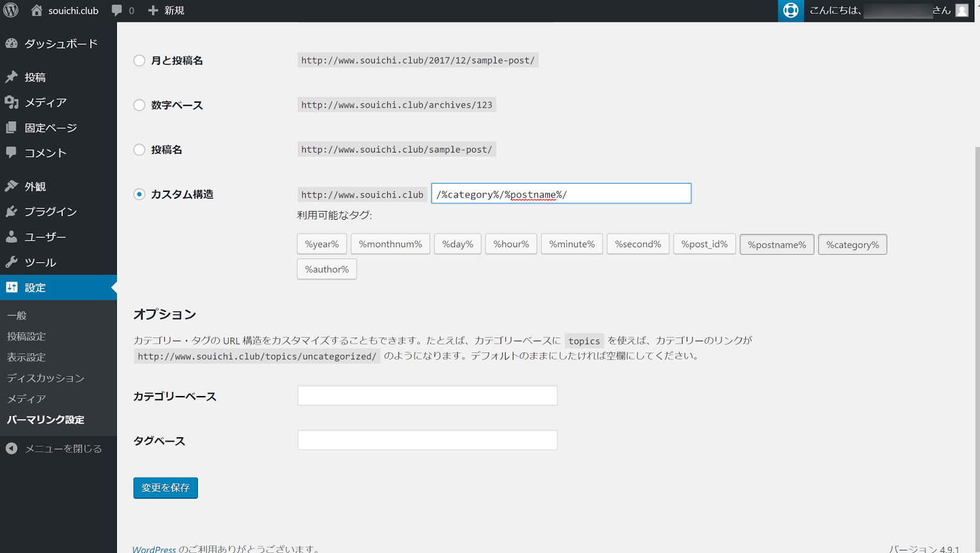Viewport: 980px width, 553px height.
Task: Click the カテゴリーベース input field
Action: click(427, 396)
